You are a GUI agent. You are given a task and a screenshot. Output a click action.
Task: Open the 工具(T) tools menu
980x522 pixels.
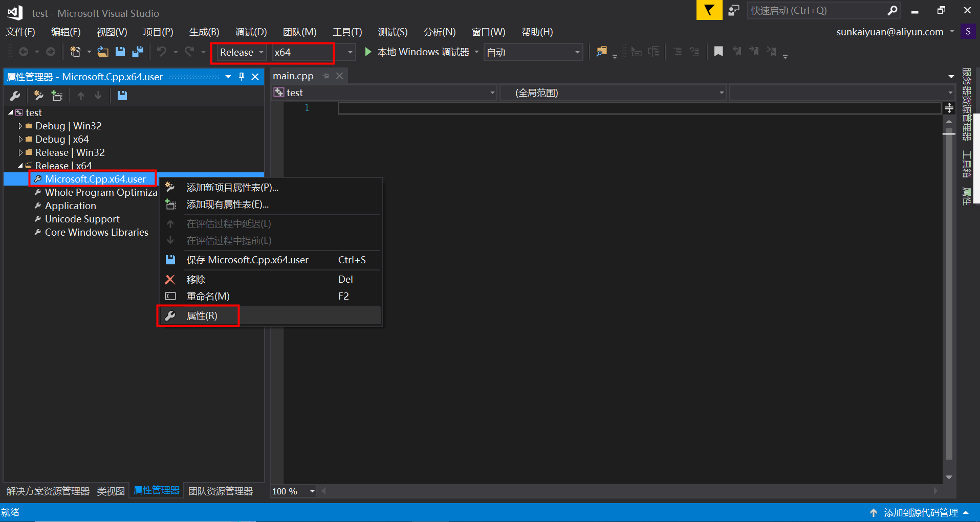(x=347, y=32)
